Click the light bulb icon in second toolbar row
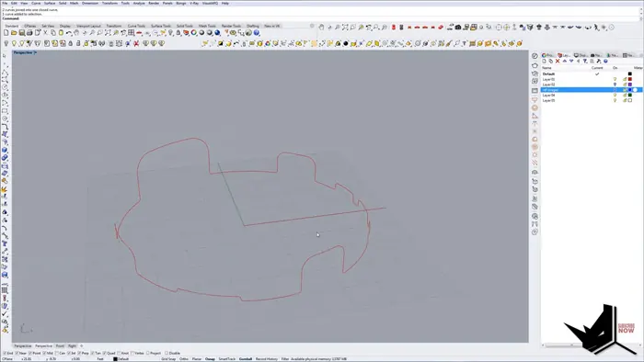The width and height of the screenshot is (644, 362). coord(14,43)
